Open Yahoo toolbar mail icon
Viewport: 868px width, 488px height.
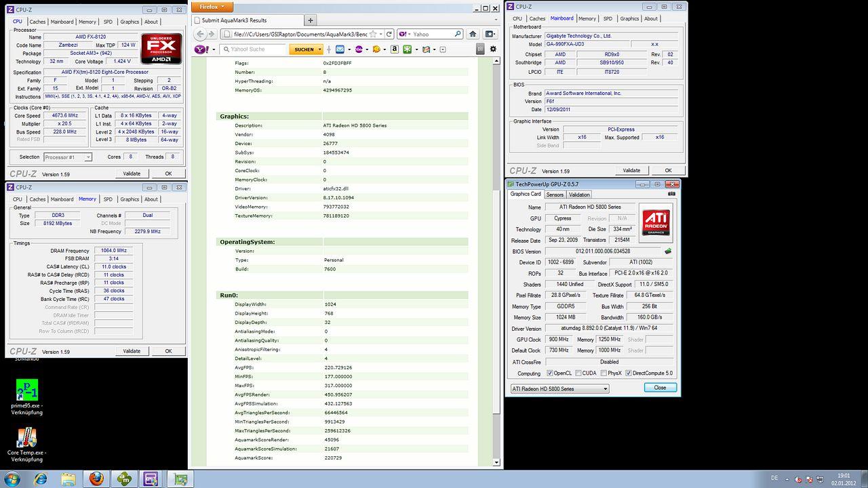coord(340,49)
